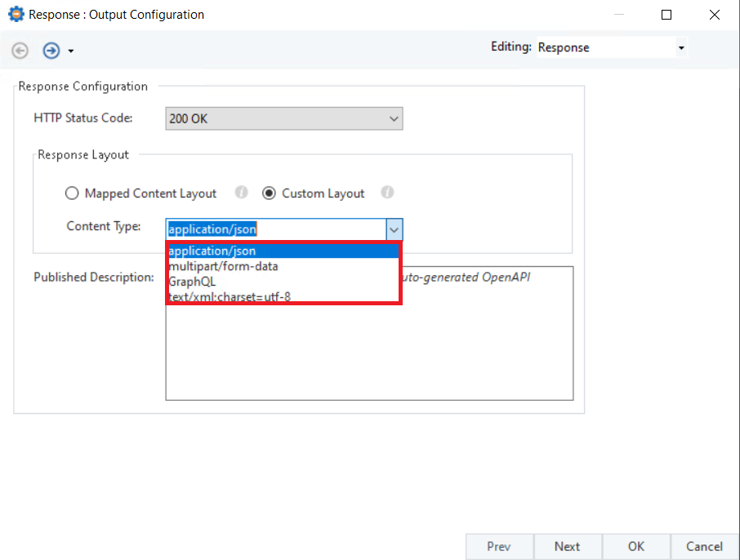Collapse the Content Type dropdown arrow

(394, 229)
